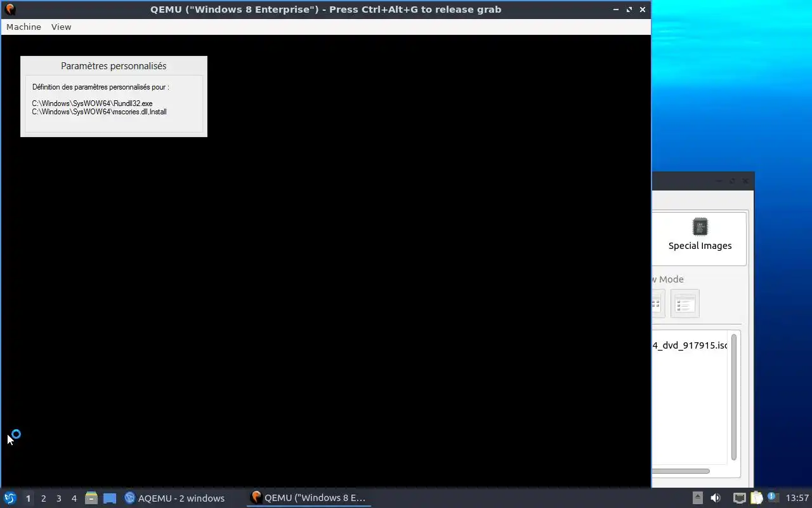Open the Lubuntu start menu
This screenshot has height=508, width=812.
coord(10,498)
